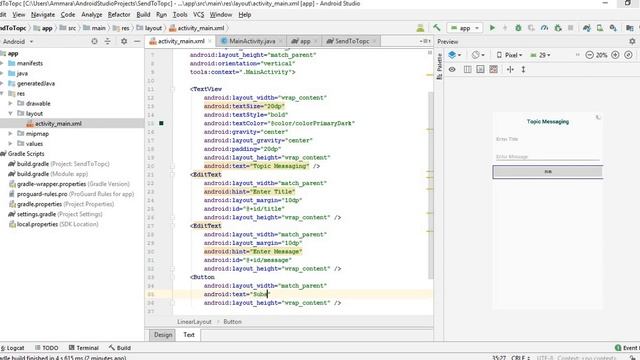This screenshot has height=360, width=640.
Task: Open project view settings gear icon
Action: (x=124, y=41)
